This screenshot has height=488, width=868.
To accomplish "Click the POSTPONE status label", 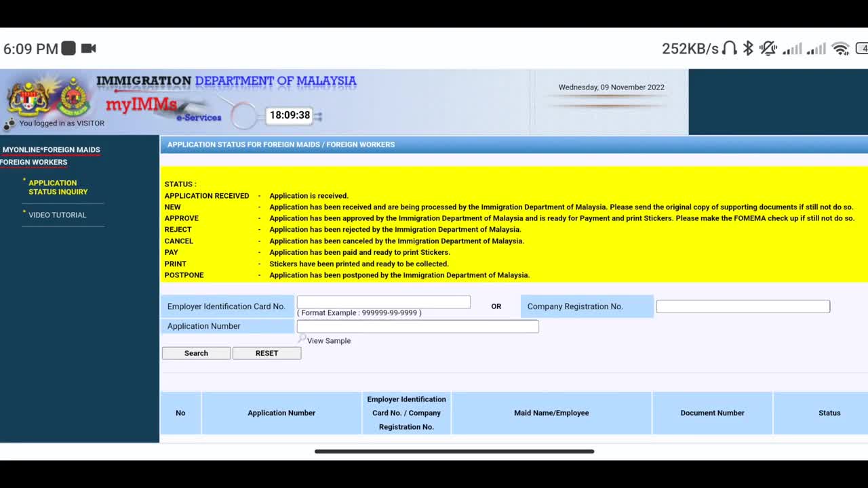I will (184, 275).
